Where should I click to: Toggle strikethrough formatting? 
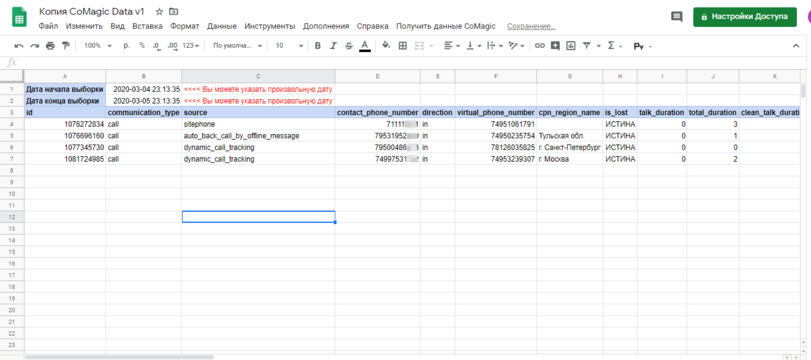click(x=349, y=46)
